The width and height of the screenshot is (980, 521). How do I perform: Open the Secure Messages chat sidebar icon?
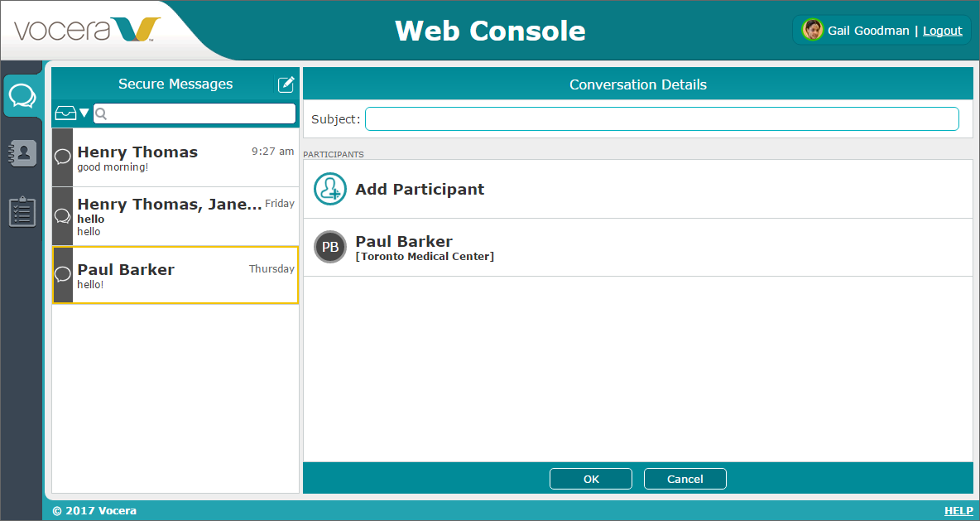[22, 96]
